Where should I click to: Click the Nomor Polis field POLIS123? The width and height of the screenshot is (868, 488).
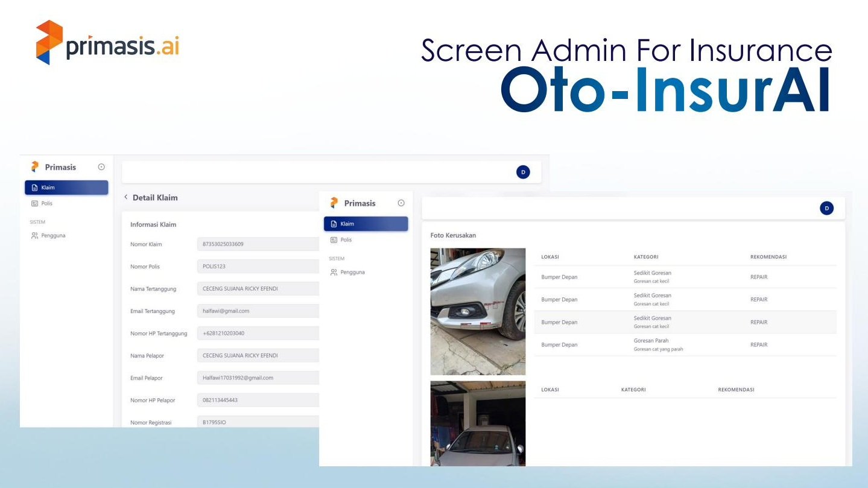click(x=258, y=267)
